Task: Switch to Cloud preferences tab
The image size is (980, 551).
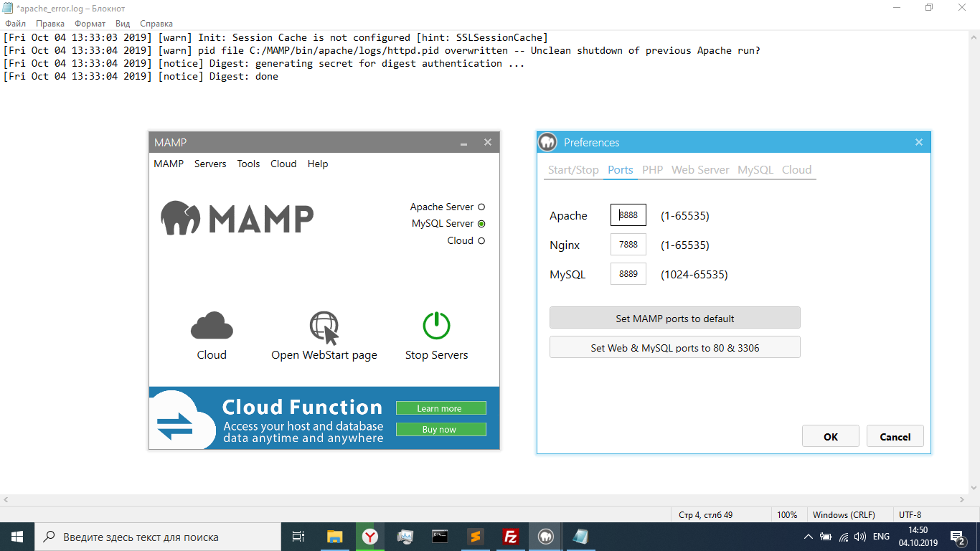Action: (796, 170)
